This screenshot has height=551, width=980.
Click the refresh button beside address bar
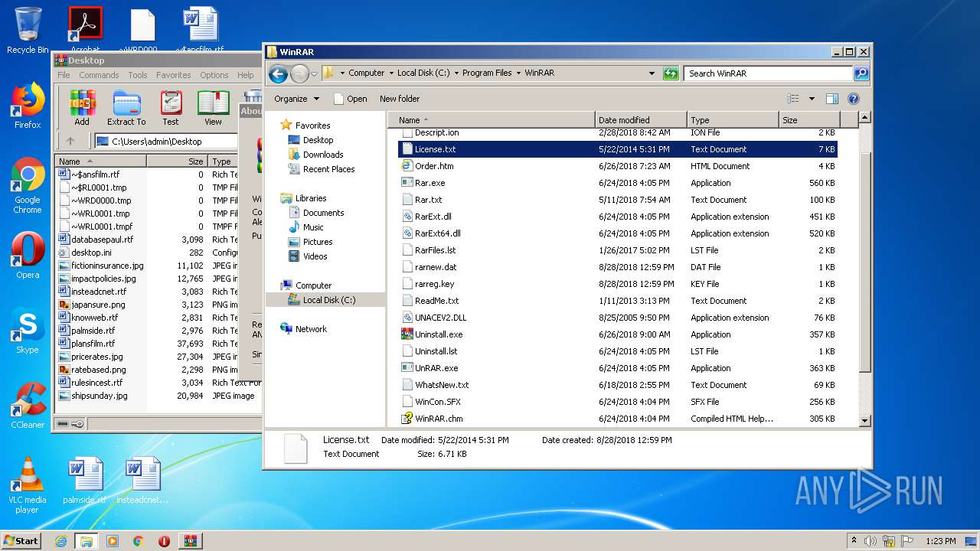pos(671,73)
